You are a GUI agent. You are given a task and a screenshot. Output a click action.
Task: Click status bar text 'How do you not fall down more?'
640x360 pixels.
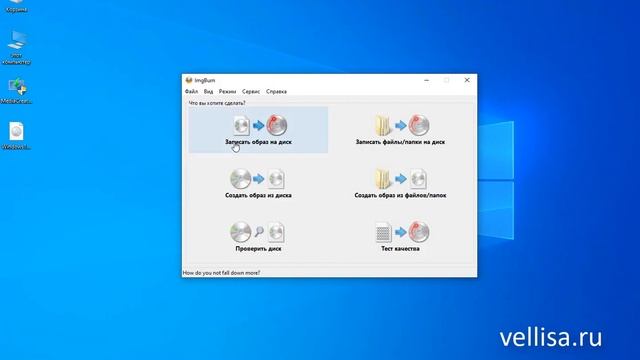[221, 273]
